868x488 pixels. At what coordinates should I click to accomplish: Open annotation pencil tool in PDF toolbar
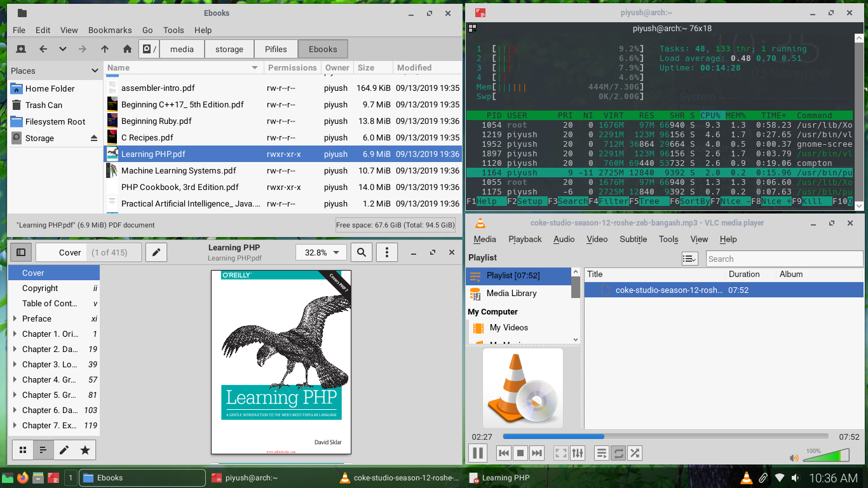pos(156,252)
